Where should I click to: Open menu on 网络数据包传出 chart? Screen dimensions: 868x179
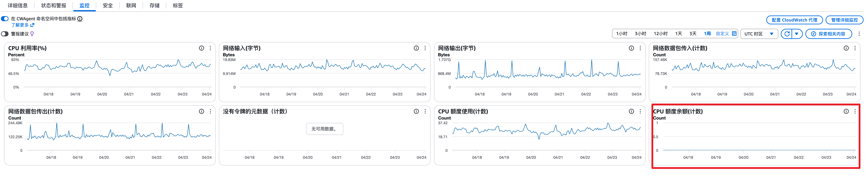point(210,111)
